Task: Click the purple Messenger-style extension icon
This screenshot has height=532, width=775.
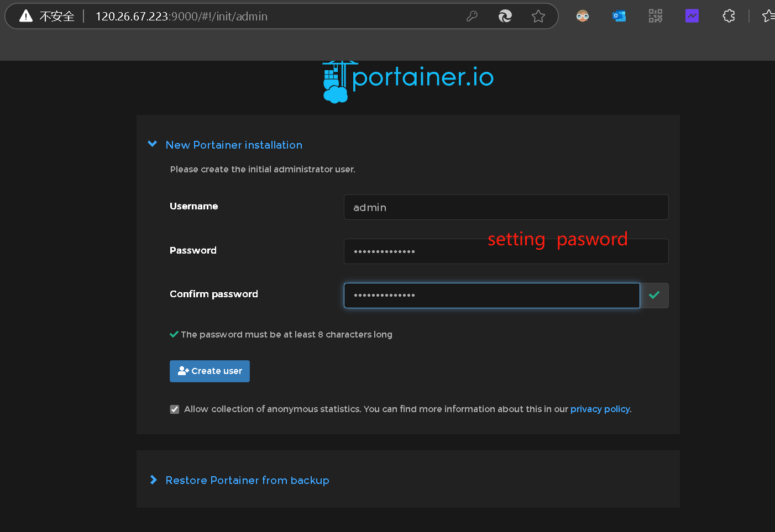Action: [x=692, y=15]
